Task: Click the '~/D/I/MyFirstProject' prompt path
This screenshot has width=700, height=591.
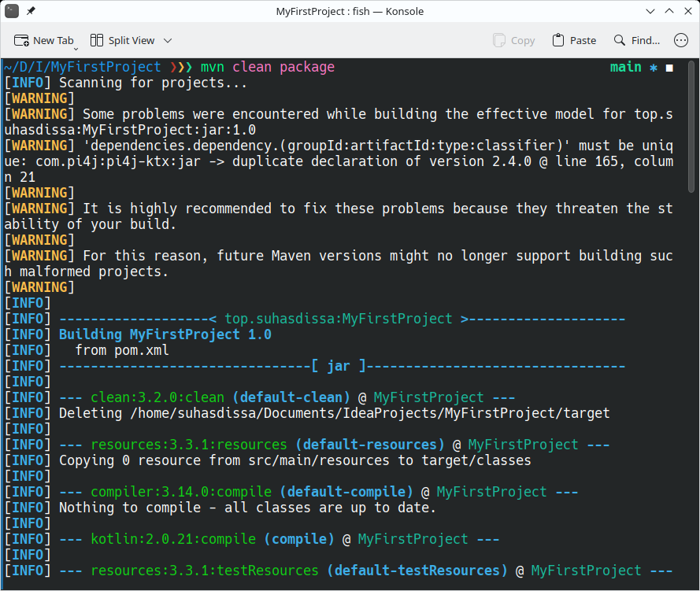Action: 83,67
